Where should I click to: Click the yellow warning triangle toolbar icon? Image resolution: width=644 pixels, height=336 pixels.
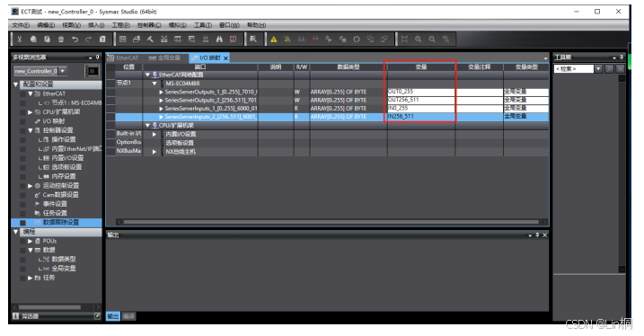(x=274, y=39)
